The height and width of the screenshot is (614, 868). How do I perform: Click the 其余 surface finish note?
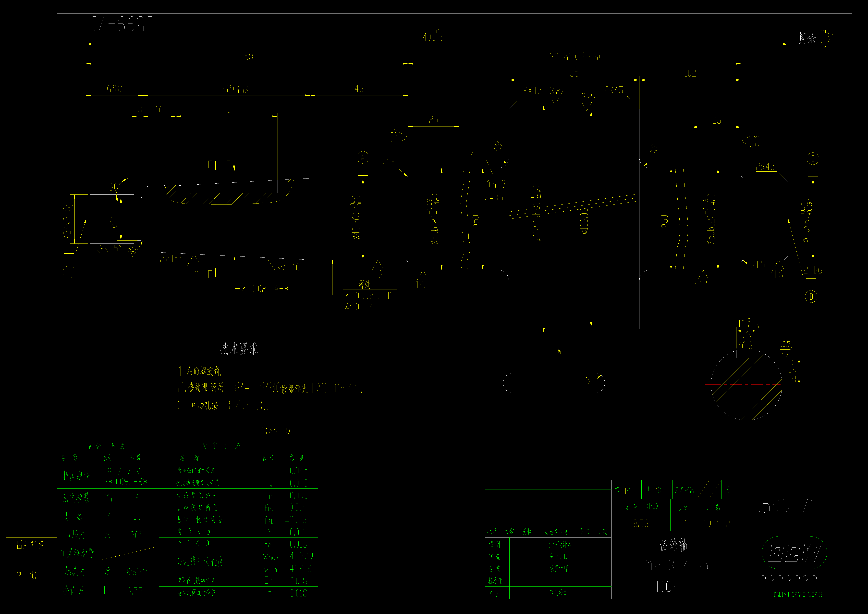(807, 38)
